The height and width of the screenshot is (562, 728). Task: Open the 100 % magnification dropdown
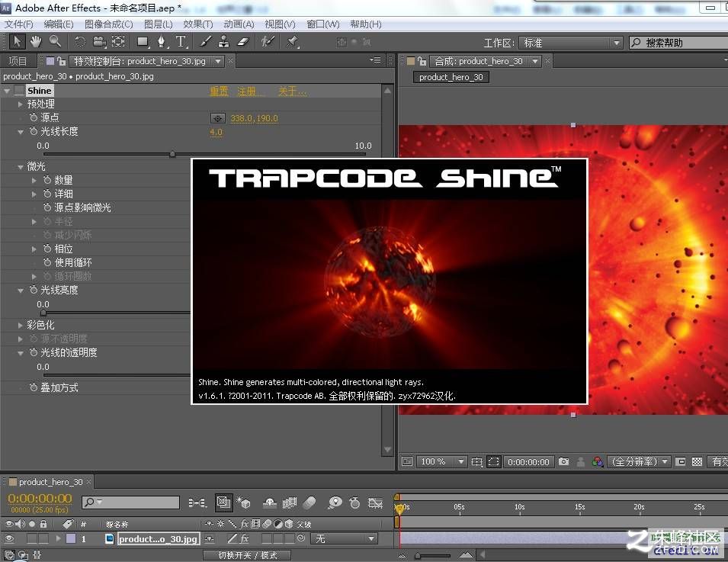point(441,461)
